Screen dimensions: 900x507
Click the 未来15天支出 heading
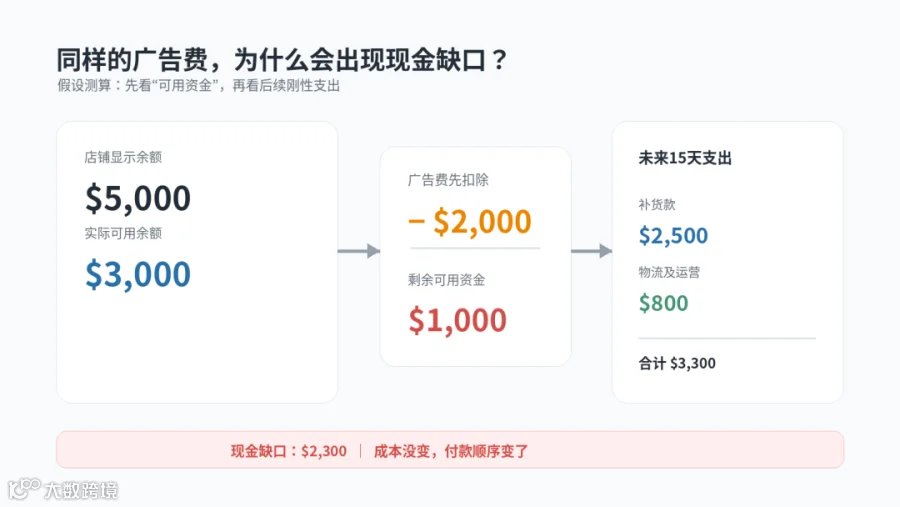(x=685, y=158)
